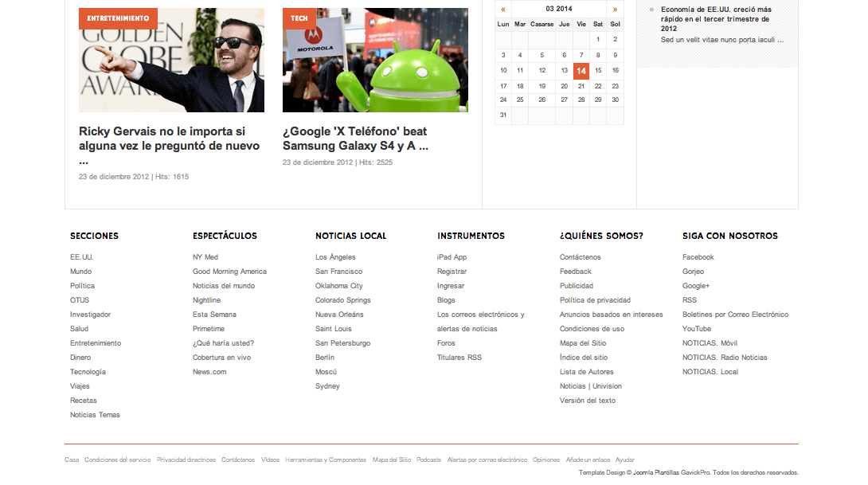Screen dimensions: 868x485
Task: Open RSS link under Siga con nosotros
Action: click(x=690, y=300)
